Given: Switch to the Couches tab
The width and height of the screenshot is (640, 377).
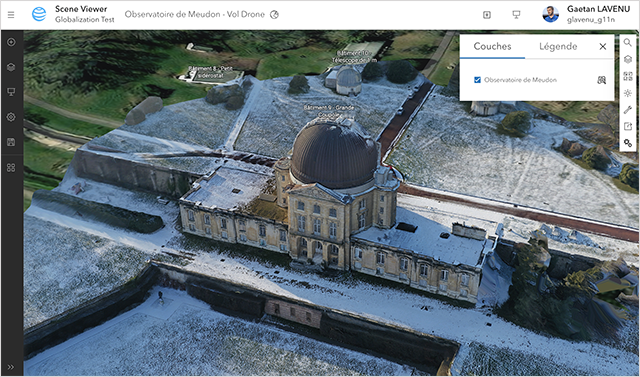Looking at the screenshot, I should coord(492,46).
